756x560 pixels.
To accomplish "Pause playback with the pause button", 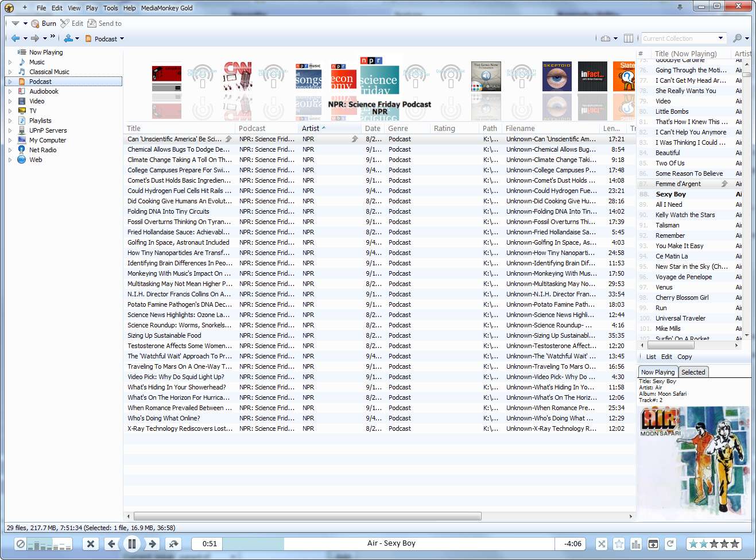I will [131, 543].
